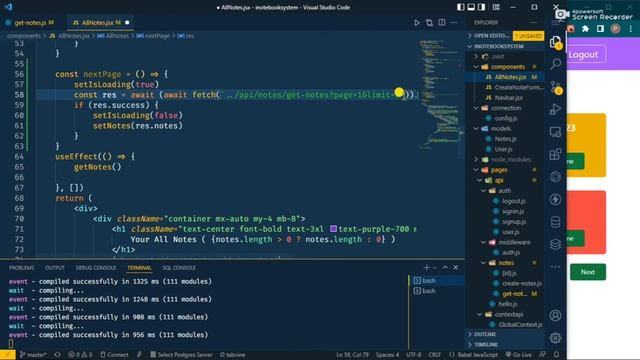This screenshot has width=640, height=360.
Task: Switch to the get-notes.js editor tab
Action: pyautogui.click(x=30, y=22)
